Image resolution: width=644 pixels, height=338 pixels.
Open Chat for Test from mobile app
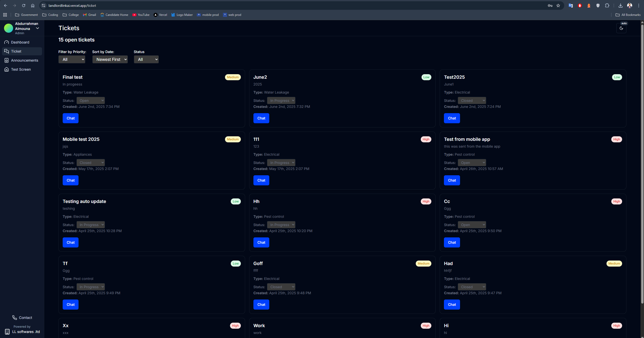[x=452, y=180]
